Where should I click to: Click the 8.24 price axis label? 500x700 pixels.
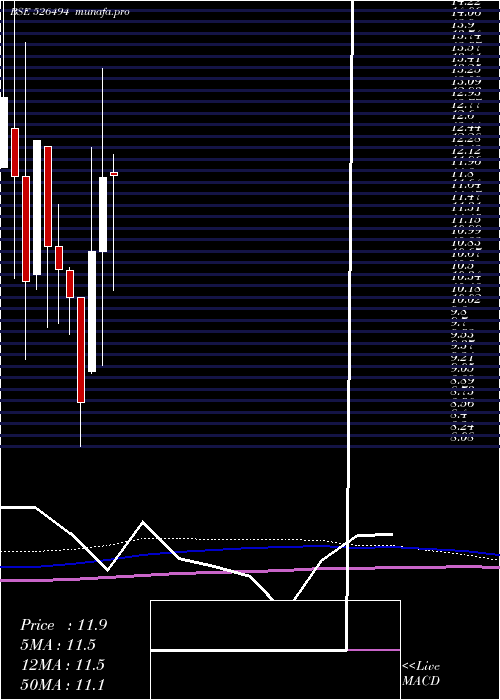pos(463,427)
